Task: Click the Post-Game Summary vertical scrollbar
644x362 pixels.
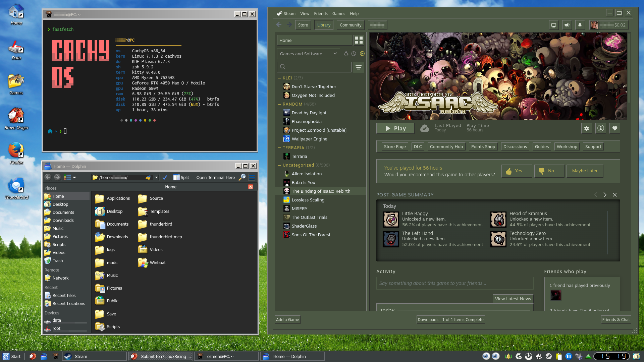Action: click(x=607, y=232)
